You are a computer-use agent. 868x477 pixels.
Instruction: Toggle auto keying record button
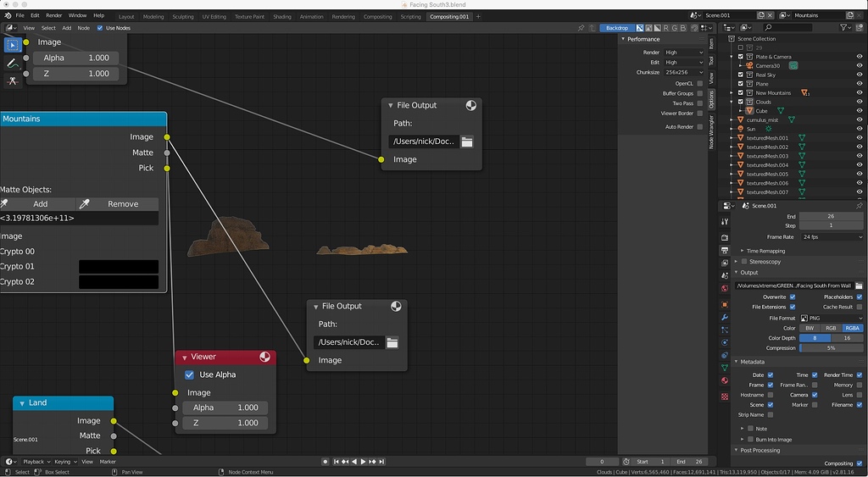click(325, 462)
